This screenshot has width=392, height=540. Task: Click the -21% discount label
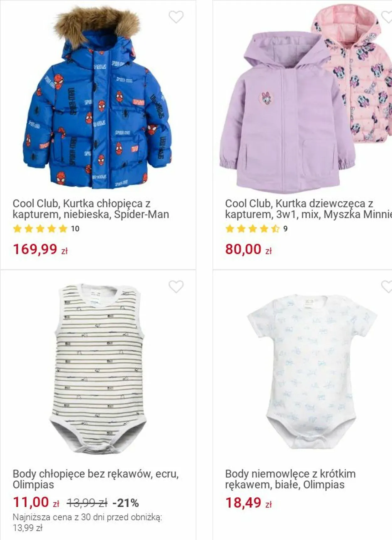(125, 503)
